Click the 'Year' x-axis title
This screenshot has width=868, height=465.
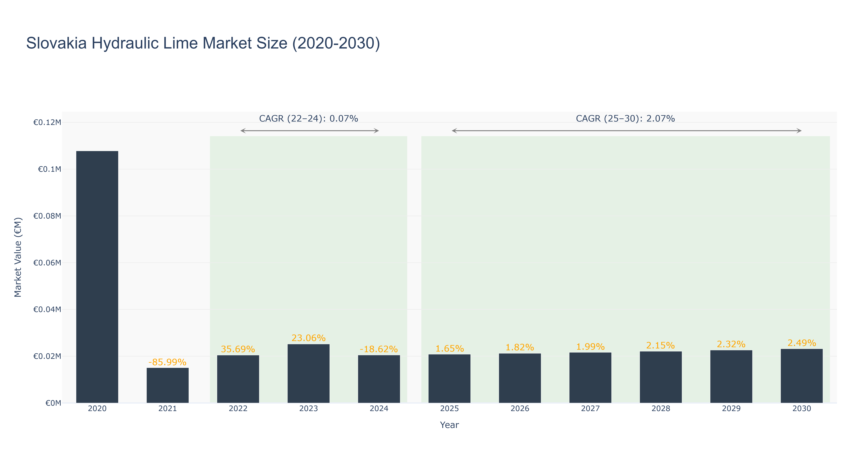click(x=449, y=425)
